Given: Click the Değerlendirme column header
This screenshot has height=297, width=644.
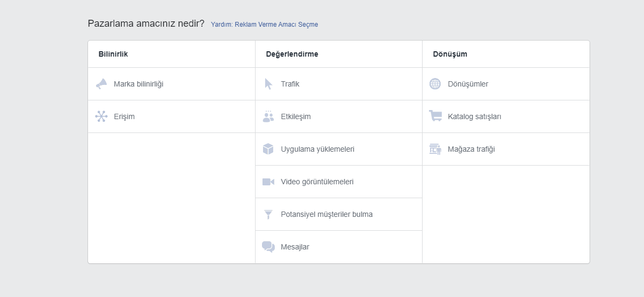Looking at the screenshot, I should (x=292, y=54).
